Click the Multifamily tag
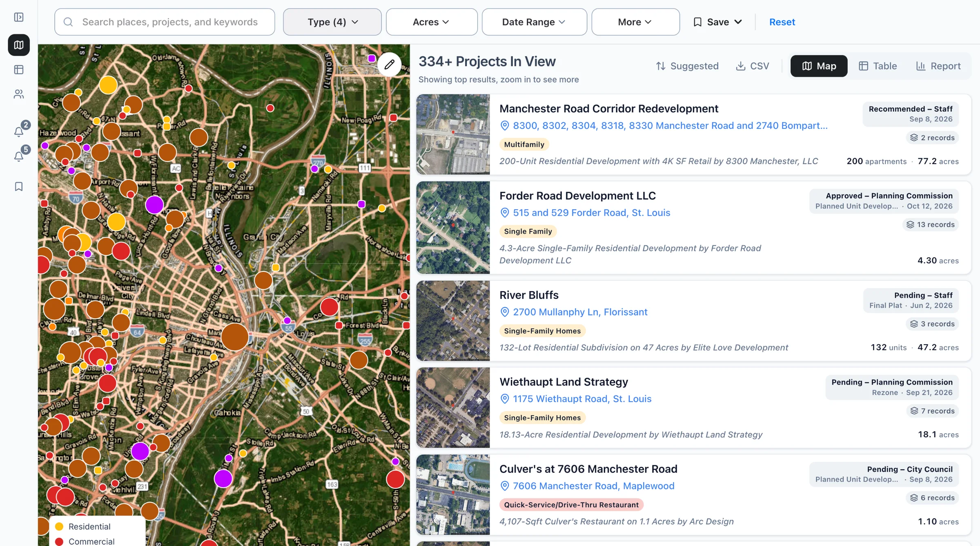The width and height of the screenshot is (980, 546). [524, 144]
